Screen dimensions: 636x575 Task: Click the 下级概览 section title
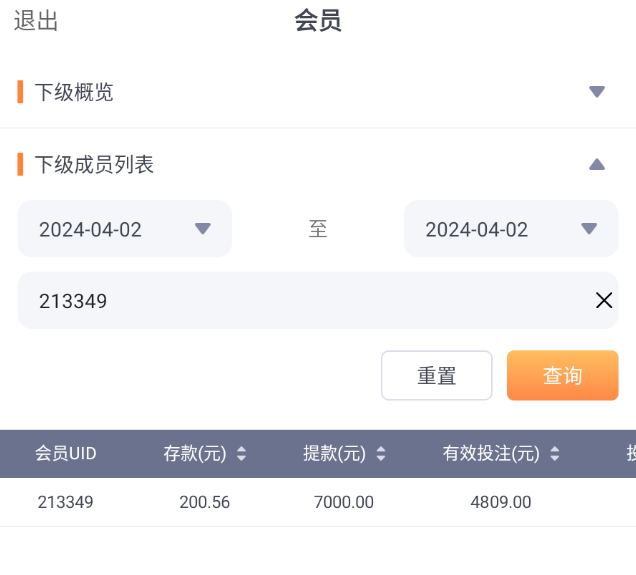75,92
